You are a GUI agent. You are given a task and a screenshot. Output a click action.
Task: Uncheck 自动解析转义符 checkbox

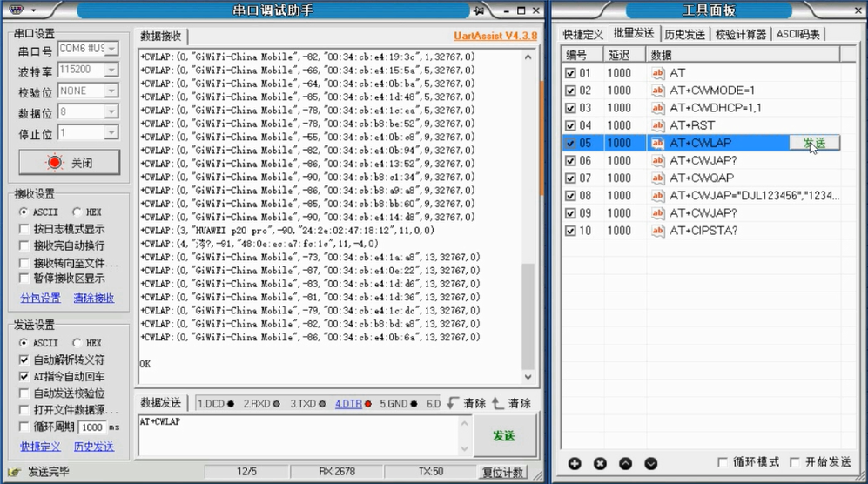24,360
